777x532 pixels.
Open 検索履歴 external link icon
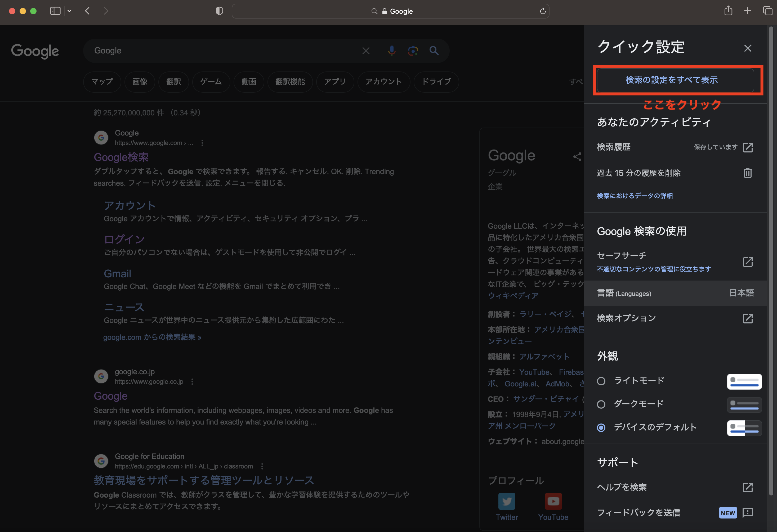(x=748, y=147)
